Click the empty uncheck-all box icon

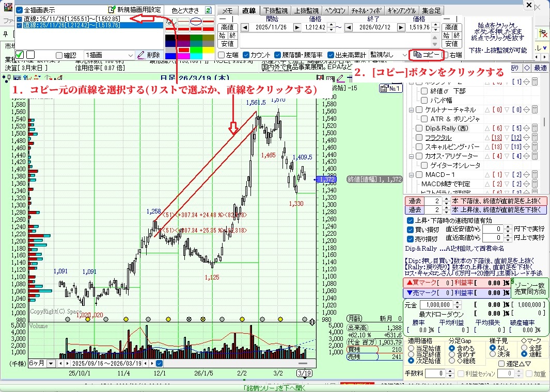pyautogui.click(x=30, y=55)
